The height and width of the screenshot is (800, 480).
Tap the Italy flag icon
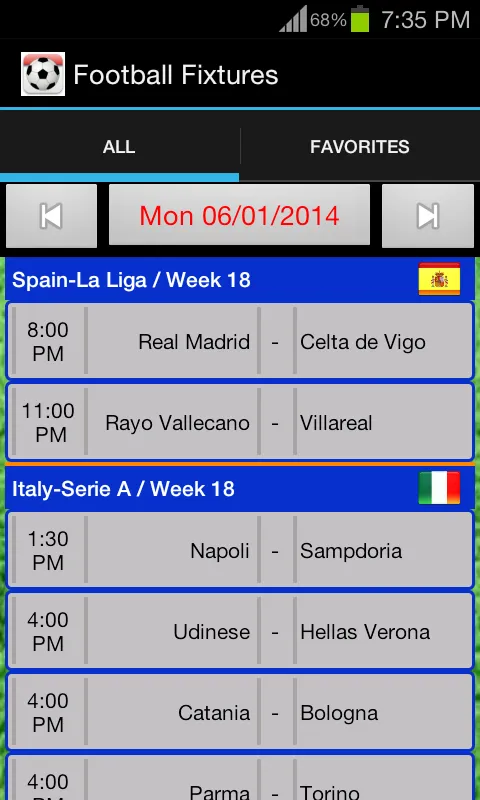(x=439, y=488)
